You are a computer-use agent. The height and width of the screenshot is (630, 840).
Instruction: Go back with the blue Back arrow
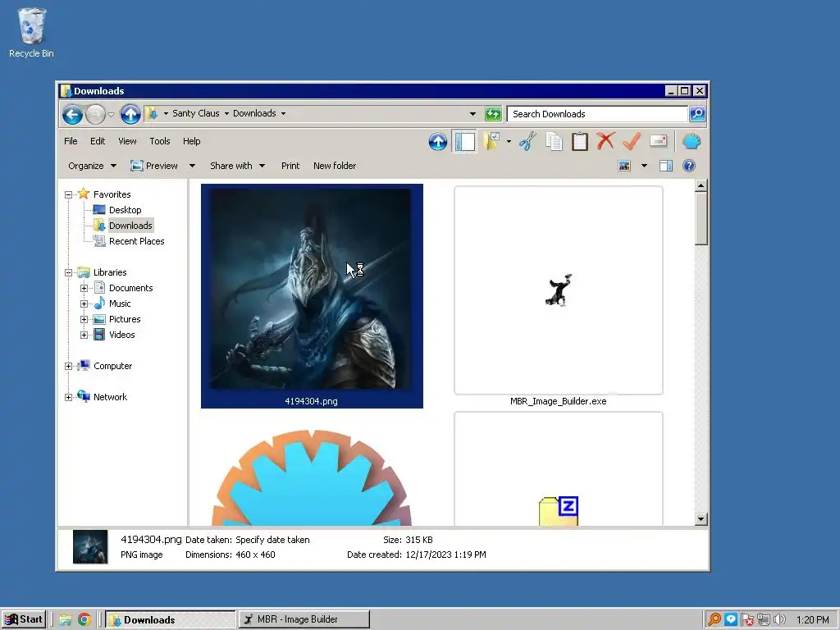pos(72,114)
